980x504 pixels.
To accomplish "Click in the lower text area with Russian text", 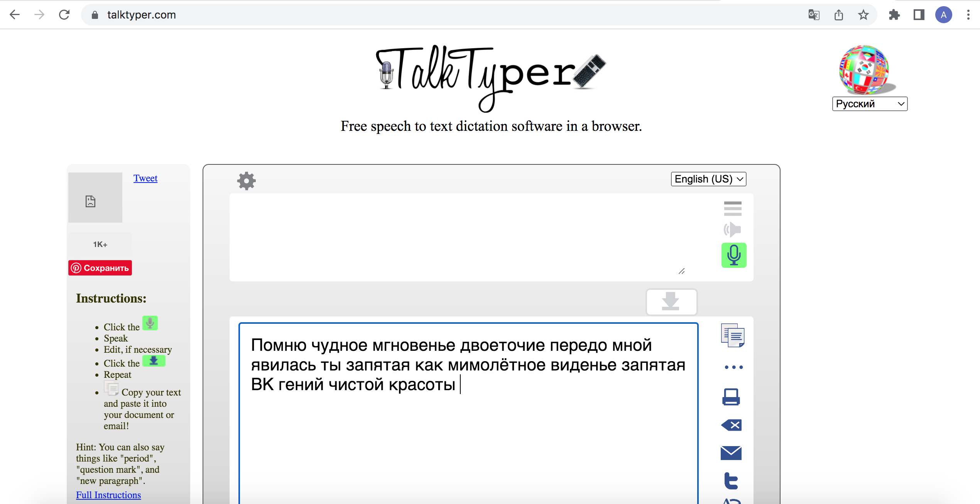I will click(x=468, y=413).
